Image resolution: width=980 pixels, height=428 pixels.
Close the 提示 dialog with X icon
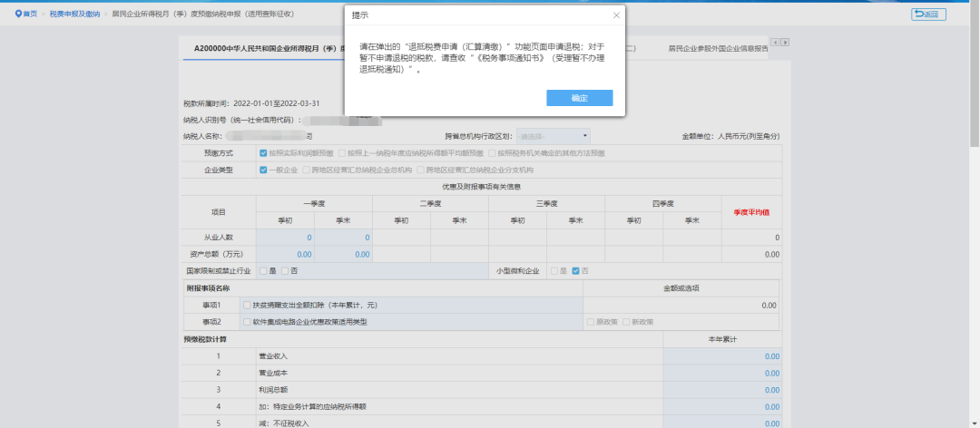coord(616,15)
